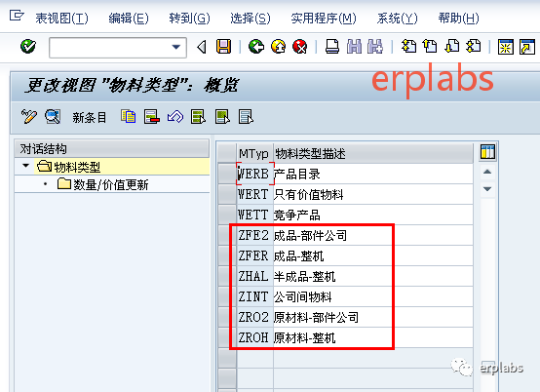
Task: Open the 帮助(H) menu
Action: click(x=458, y=19)
